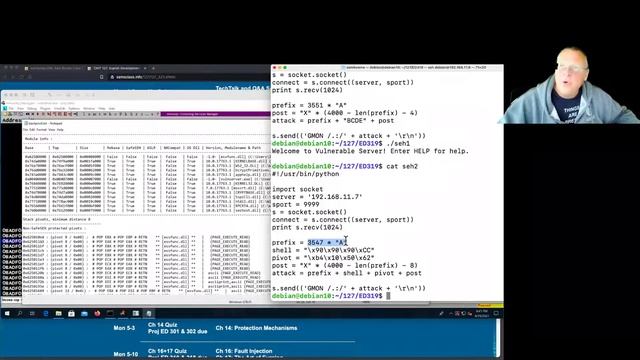The height and width of the screenshot is (360, 640).
Task: Open Notepad Format menu
Action: click(x=42, y=130)
